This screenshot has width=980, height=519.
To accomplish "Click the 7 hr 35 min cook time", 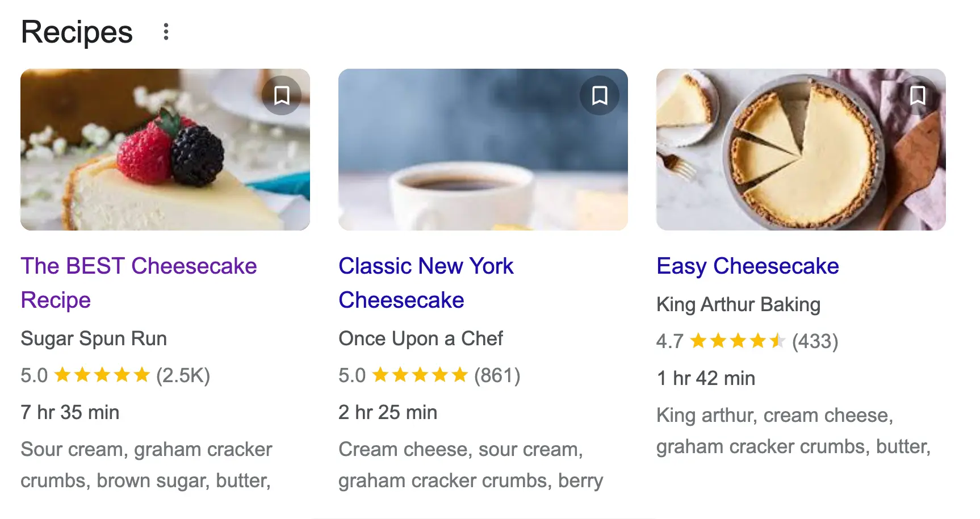I will pos(70,412).
